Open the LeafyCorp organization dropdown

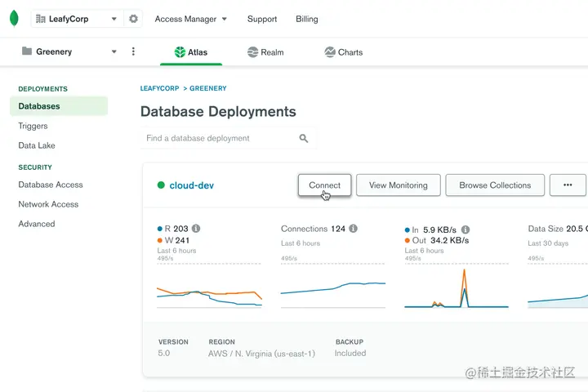coord(77,19)
